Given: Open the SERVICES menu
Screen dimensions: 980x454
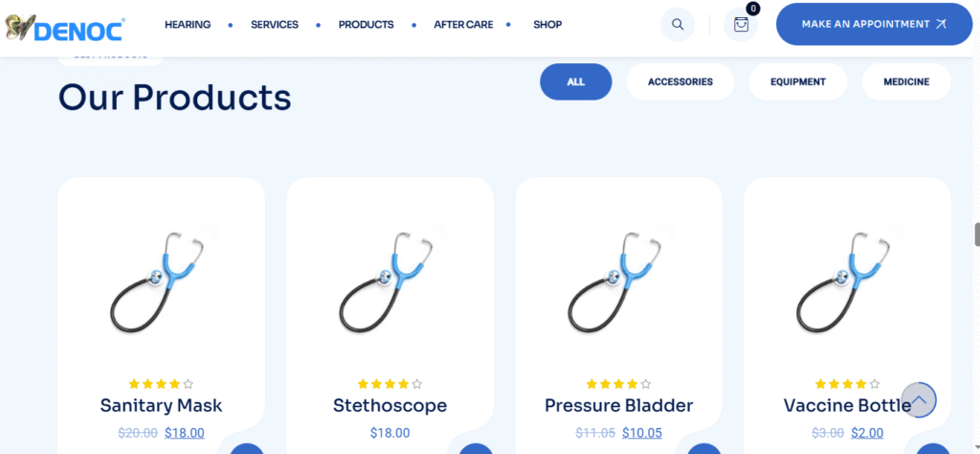Looking at the screenshot, I should point(275,25).
